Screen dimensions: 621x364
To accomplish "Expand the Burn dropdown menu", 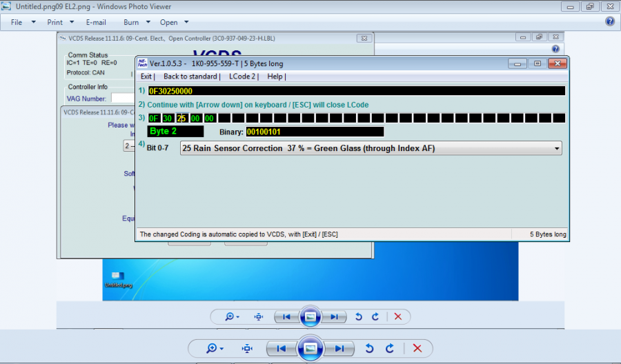I will click(x=136, y=22).
